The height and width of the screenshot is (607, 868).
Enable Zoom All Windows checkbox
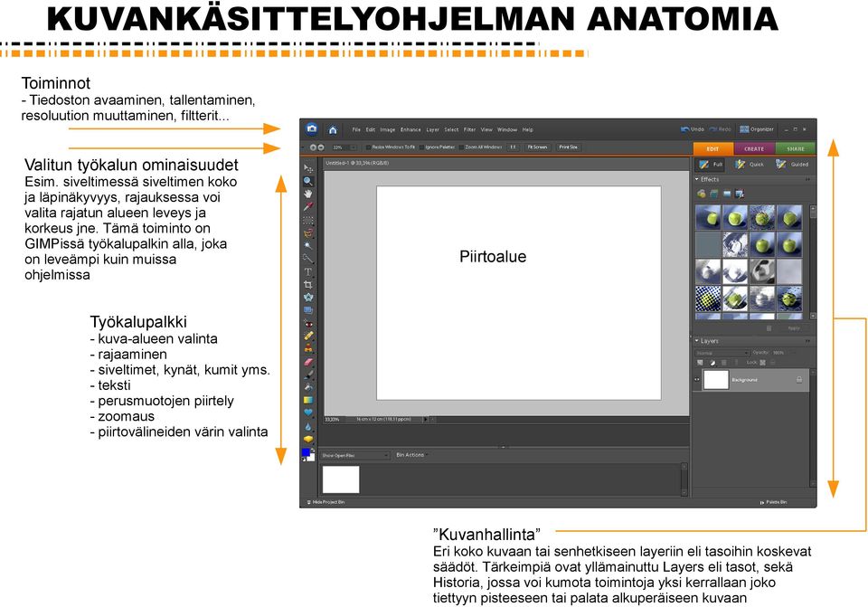[x=461, y=147]
